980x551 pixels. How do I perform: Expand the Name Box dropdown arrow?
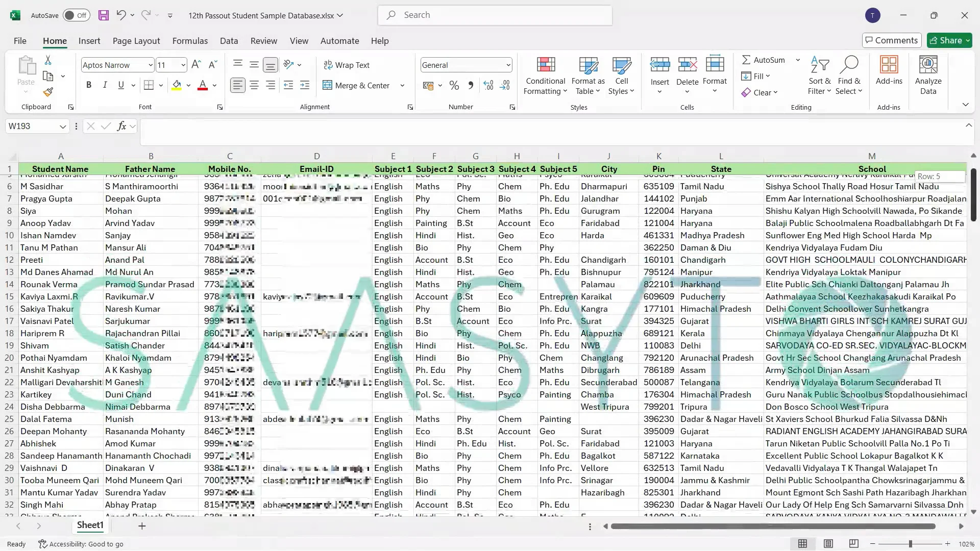click(62, 127)
